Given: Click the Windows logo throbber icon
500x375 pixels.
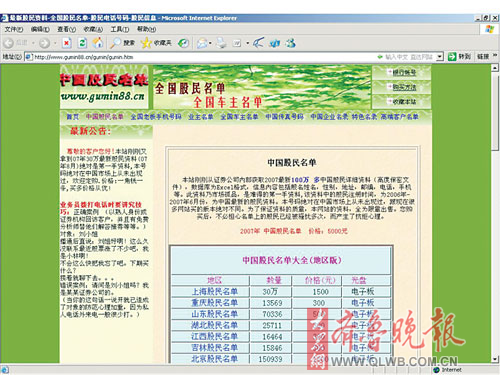Looking at the screenshot, I should click(489, 29).
